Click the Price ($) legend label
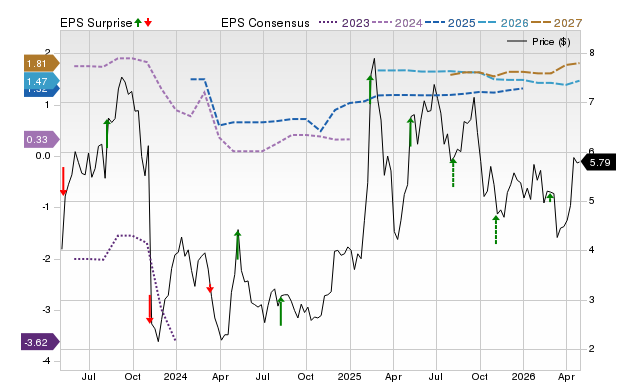The image size is (640, 382). 551,42
